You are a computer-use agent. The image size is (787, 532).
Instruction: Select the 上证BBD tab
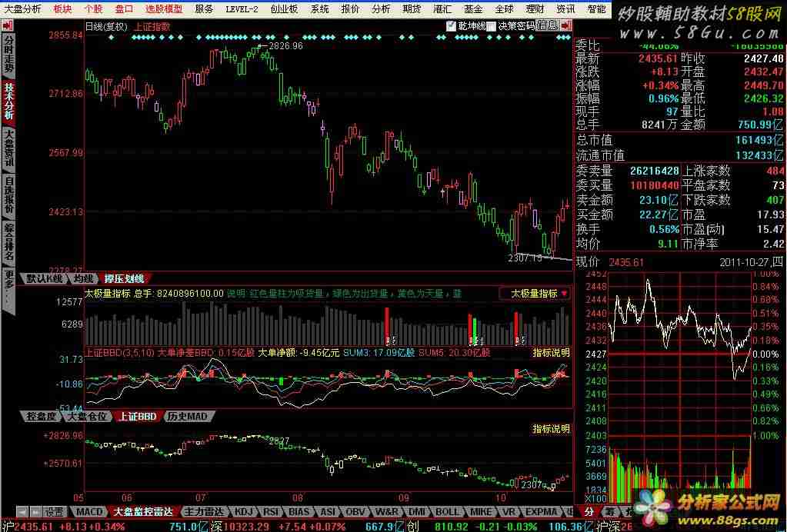(x=137, y=416)
